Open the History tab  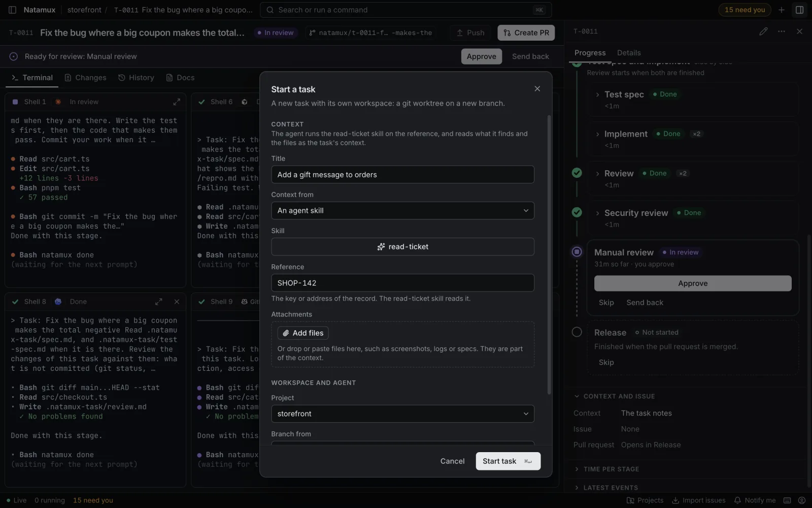pyautogui.click(x=136, y=78)
